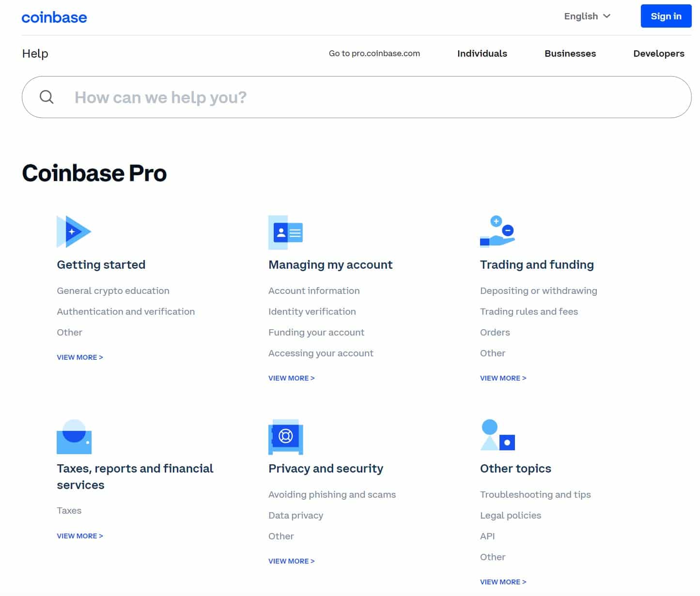Open Taxes, reports and financial services heading
The width and height of the screenshot is (700, 596).
pos(135,476)
